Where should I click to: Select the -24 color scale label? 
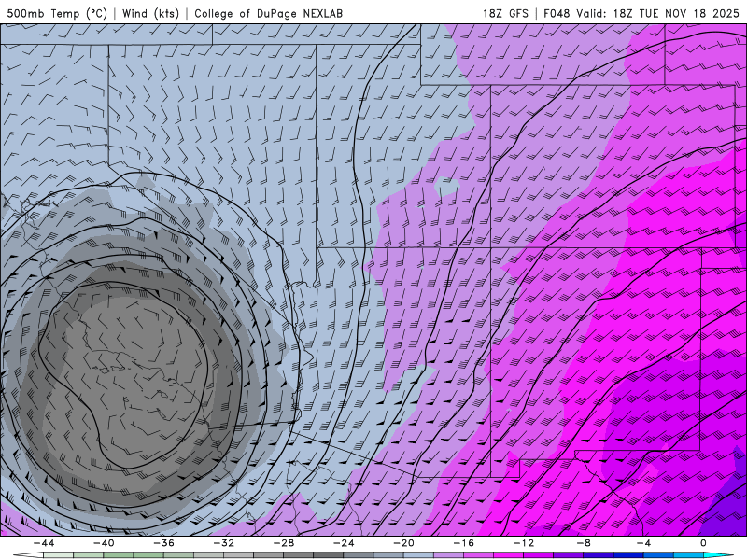point(344,543)
